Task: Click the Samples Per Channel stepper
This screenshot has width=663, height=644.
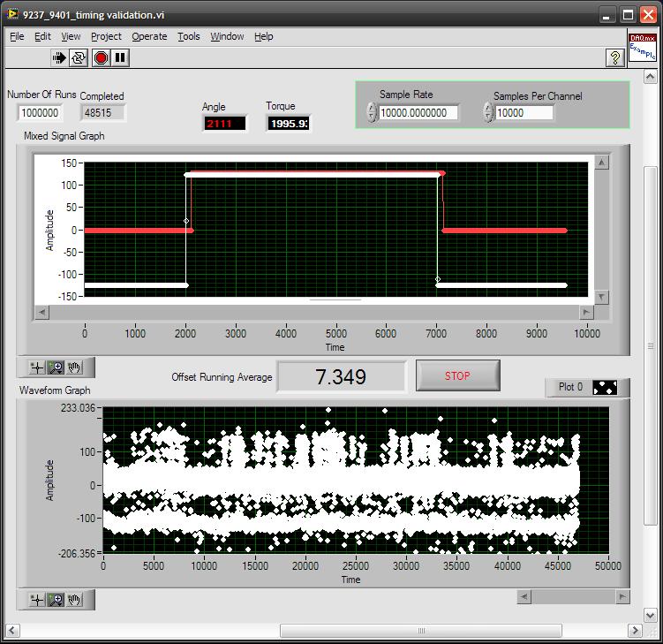Action: tap(488, 112)
